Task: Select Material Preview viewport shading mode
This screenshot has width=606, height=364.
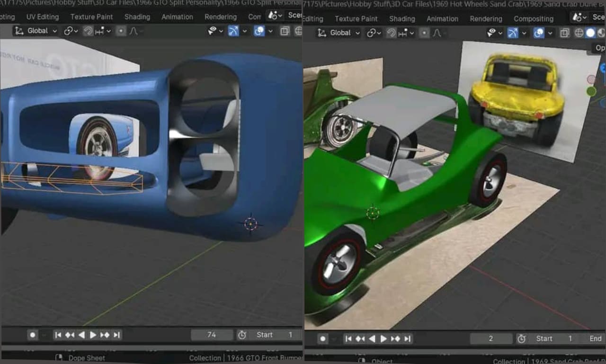Action: [x=603, y=33]
